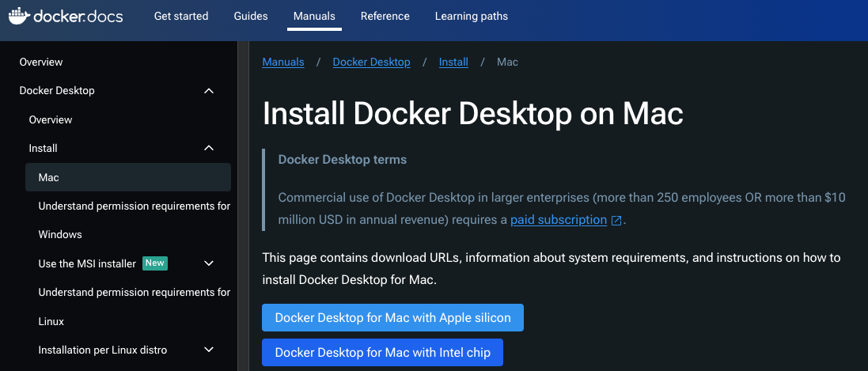Viewport: 868px width, 371px height.
Task: Click the Mac breadcrumb text
Action: 508,62
